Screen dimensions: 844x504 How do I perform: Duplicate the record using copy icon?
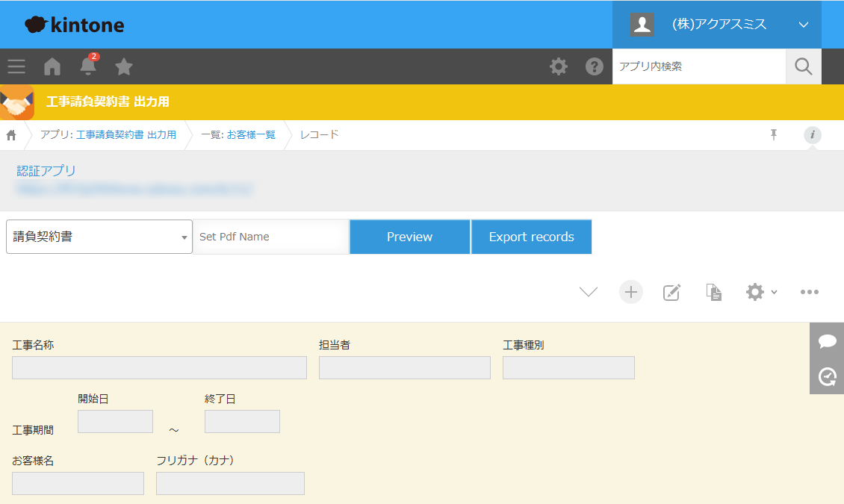tap(714, 292)
